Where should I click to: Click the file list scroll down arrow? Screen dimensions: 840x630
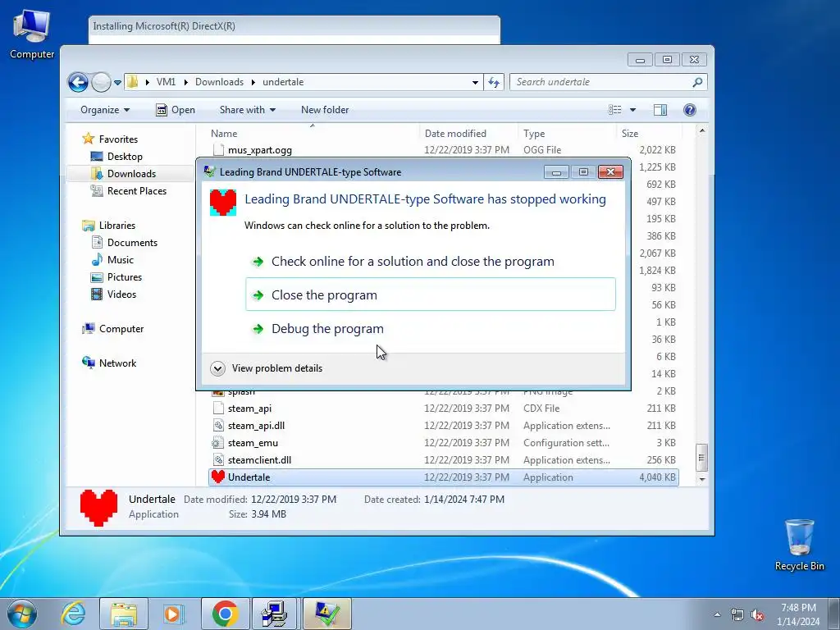(x=702, y=479)
